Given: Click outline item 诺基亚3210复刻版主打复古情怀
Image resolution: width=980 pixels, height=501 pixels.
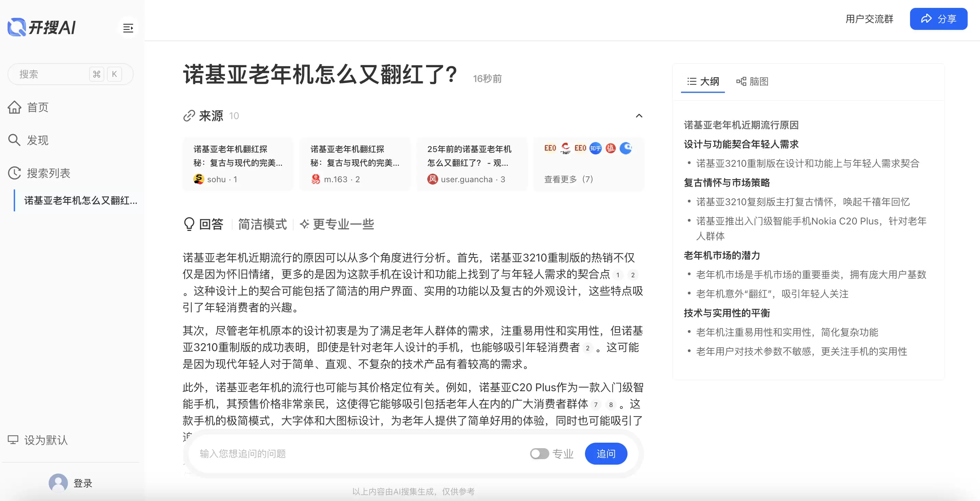Looking at the screenshot, I should coord(803,202).
